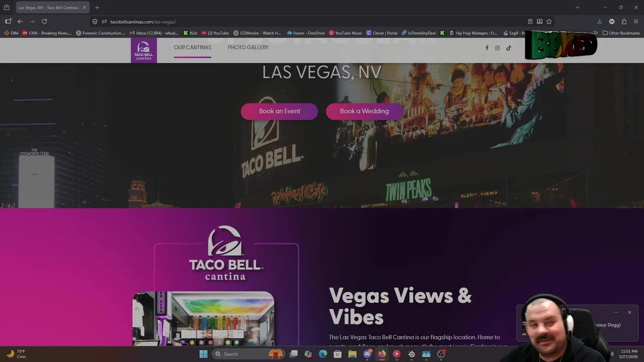Image resolution: width=644 pixels, height=362 pixels.
Task: Open Hip Hop Mixtapes bookmark
Action: point(473,33)
